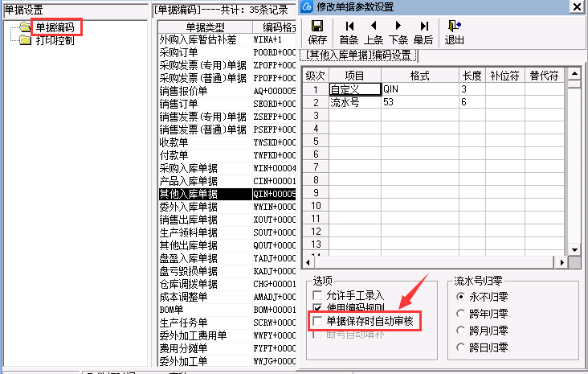Click the 格式 column header
Viewport: 588px width, 374px height.
[x=420, y=76]
